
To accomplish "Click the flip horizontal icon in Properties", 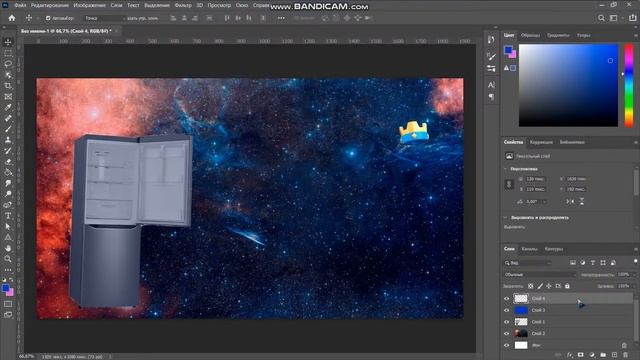I will [570, 202].
